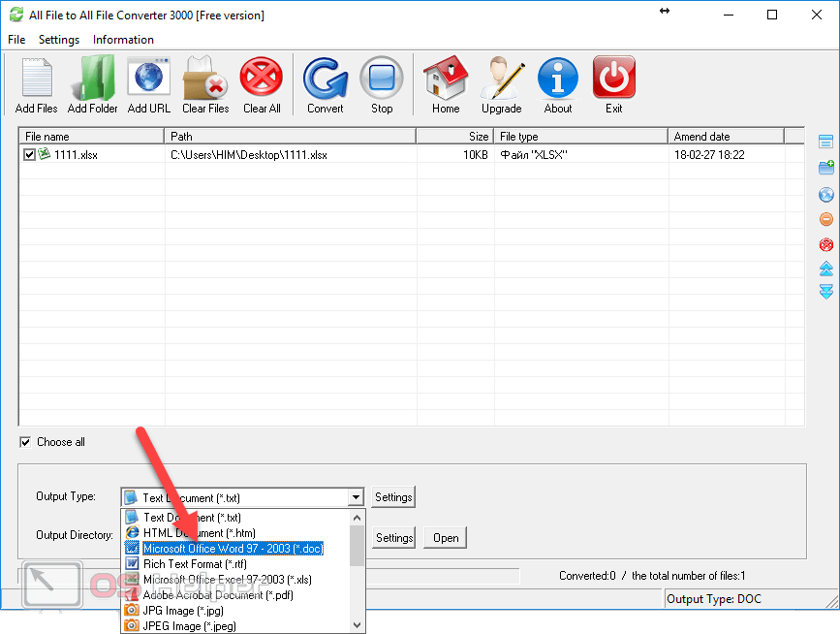Open the Add Folder tool
The image size is (840, 634).
pyautogui.click(x=93, y=79)
